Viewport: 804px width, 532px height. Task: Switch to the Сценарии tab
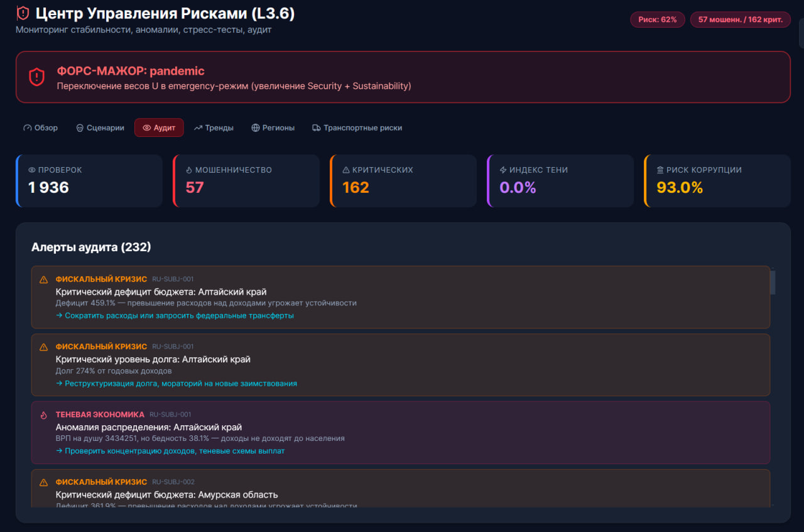tap(100, 128)
